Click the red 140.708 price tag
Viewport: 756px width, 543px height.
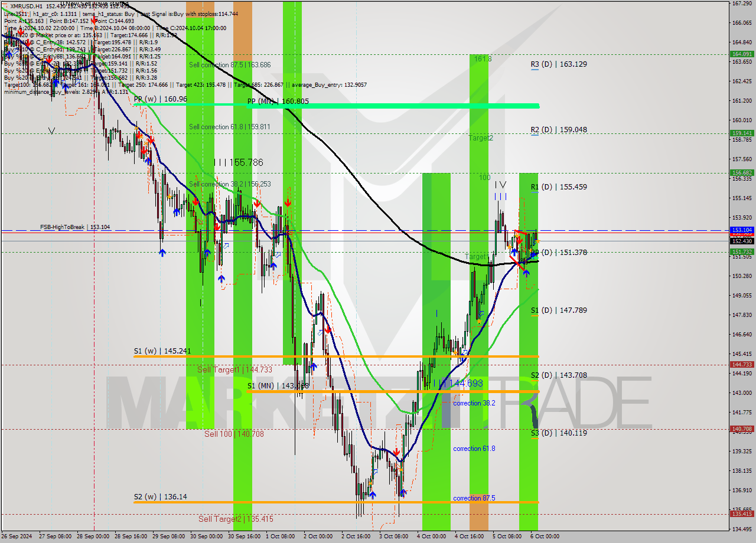click(742, 429)
